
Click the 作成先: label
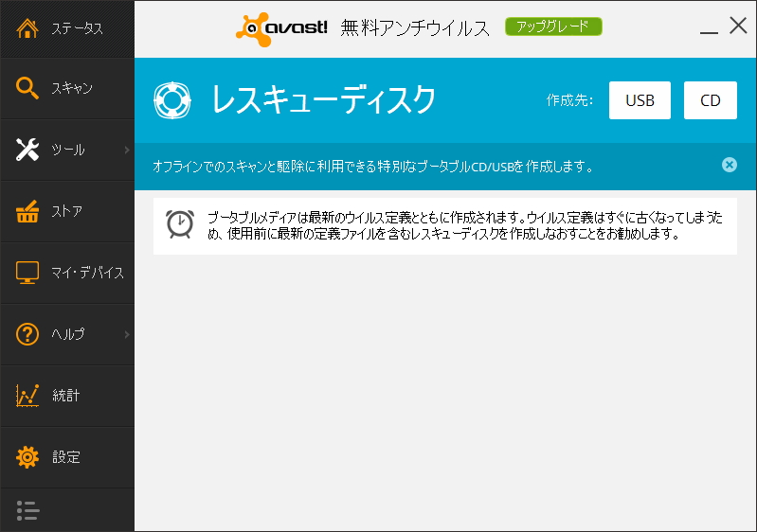click(569, 100)
